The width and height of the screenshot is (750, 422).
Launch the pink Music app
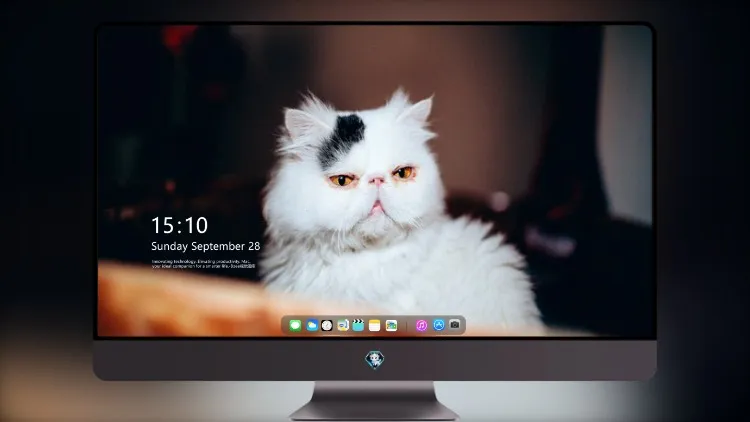coord(421,325)
